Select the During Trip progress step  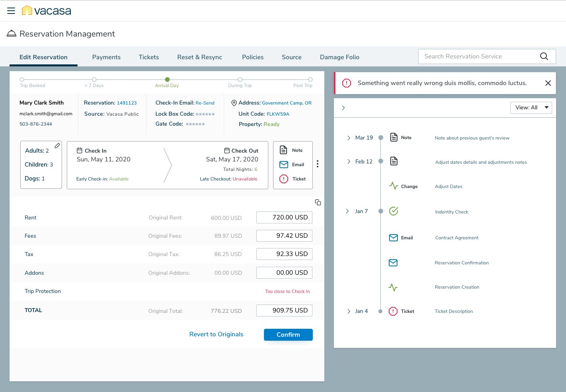click(x=240, y=80)
